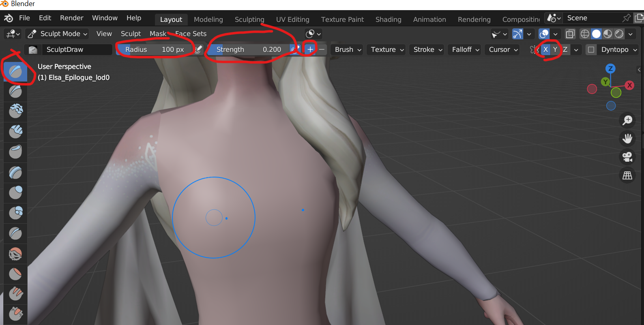The width and height of the screenshot is (644, 325).
Task: Toggle viewport gizmos visibility
Action: tap(517, 34)
